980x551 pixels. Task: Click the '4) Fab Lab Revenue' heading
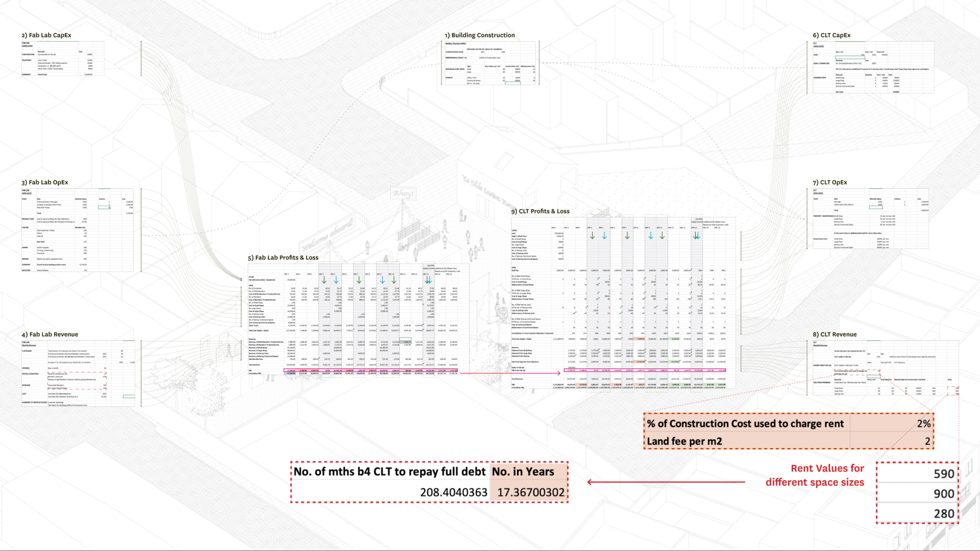coord(50,334)
